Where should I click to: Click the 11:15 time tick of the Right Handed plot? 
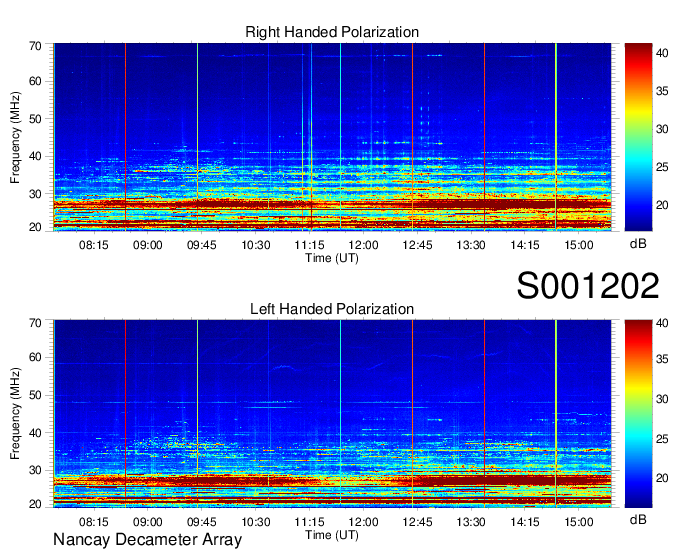point(309,245)
